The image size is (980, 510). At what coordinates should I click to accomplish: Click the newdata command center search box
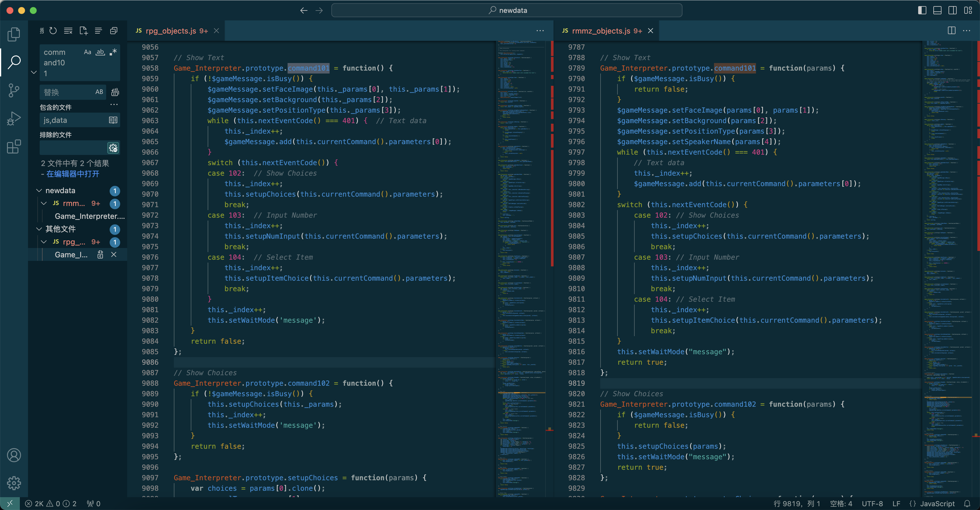coord(506,10)
